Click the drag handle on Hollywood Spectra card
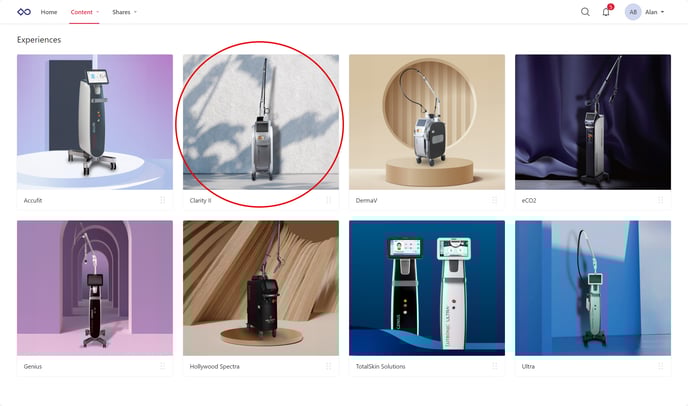Image resolution: width=688 pixels, height=406 pixels. 328,366
